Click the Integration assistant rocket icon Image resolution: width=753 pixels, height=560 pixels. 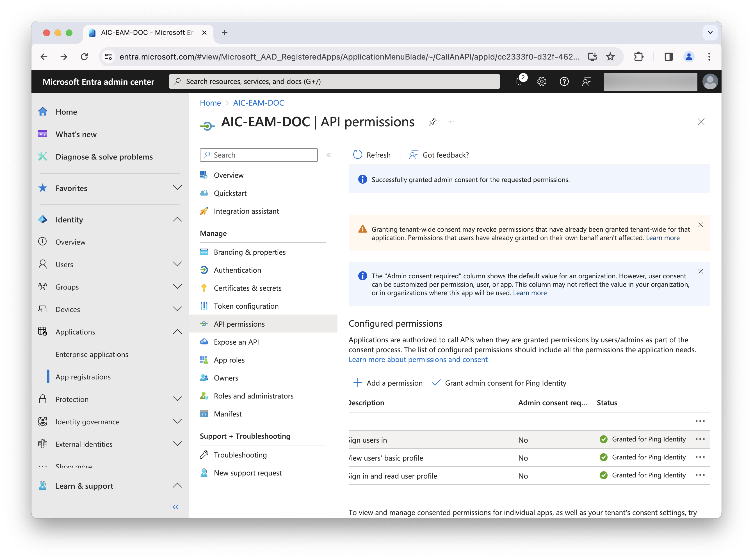(204, 211)
